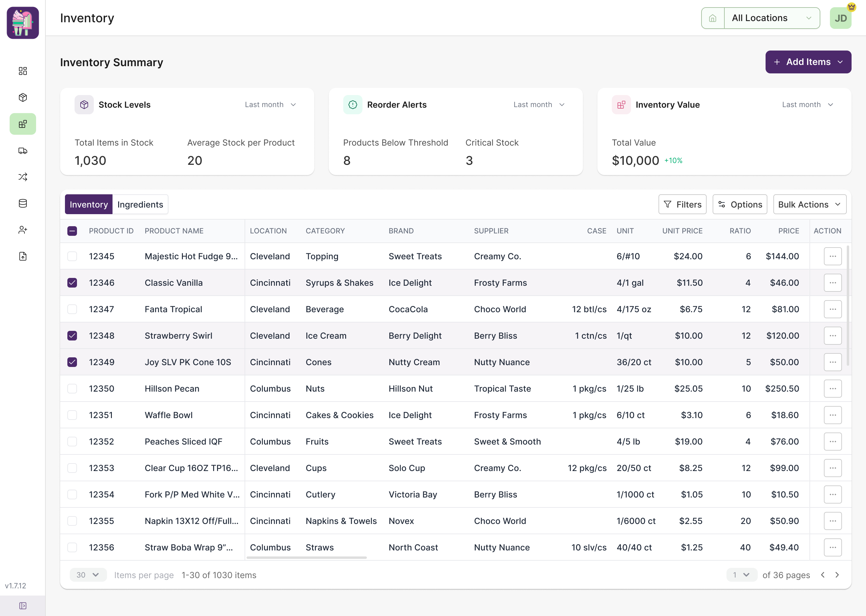
Task: Open the shuffle transfers icon in sidebar
Action: coord(23,177)
